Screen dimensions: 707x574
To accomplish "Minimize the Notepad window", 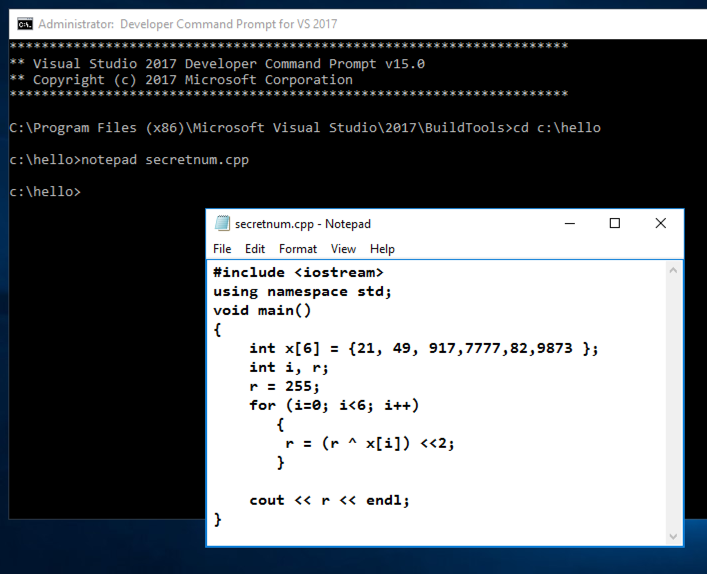I will [570, 223].
